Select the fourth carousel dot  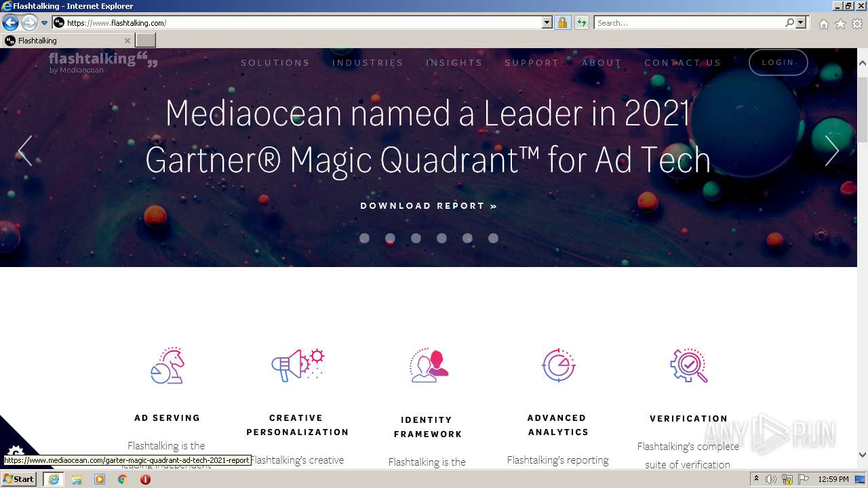point(441,238)
